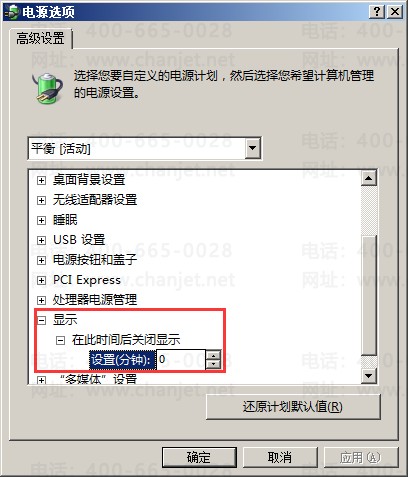The image size is (408, 477).
Task: Click 还原计划默认值 button
Action: [x=293, y=407]
